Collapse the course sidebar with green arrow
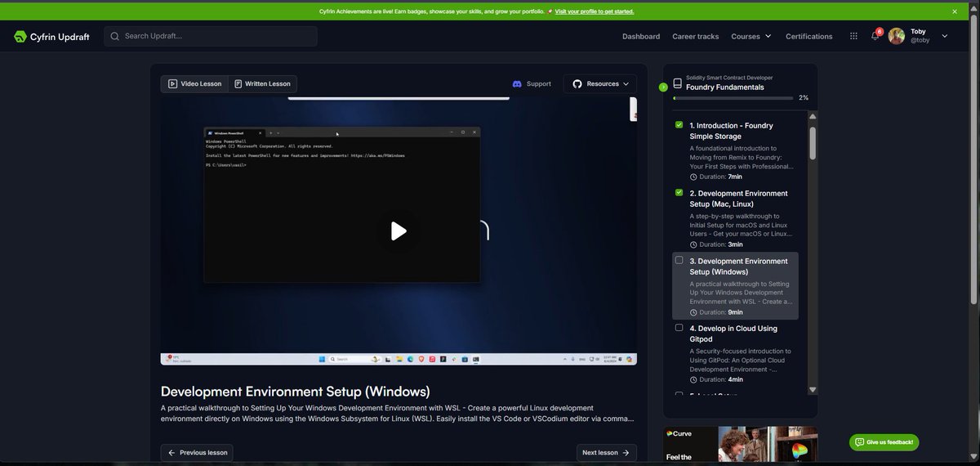Viewport: 980px width, 466px height. pyautogui.click(x=663, y=87)
